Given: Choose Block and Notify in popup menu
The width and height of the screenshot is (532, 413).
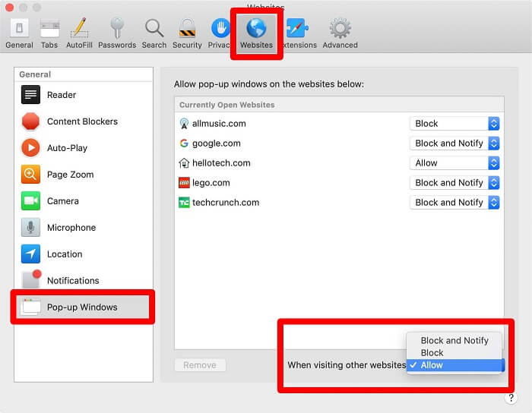Looking at the screenshot, I should pos(454,340).
